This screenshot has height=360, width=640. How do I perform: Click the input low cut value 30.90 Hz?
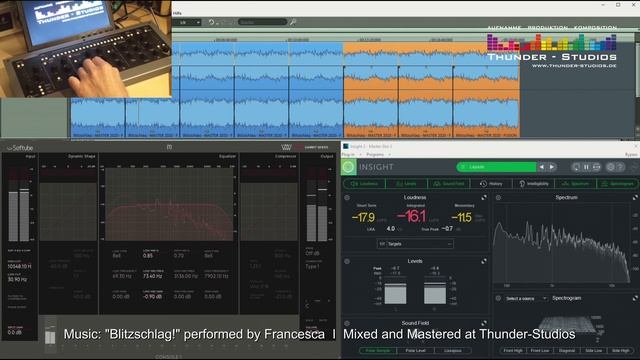(x=17, y=279)
